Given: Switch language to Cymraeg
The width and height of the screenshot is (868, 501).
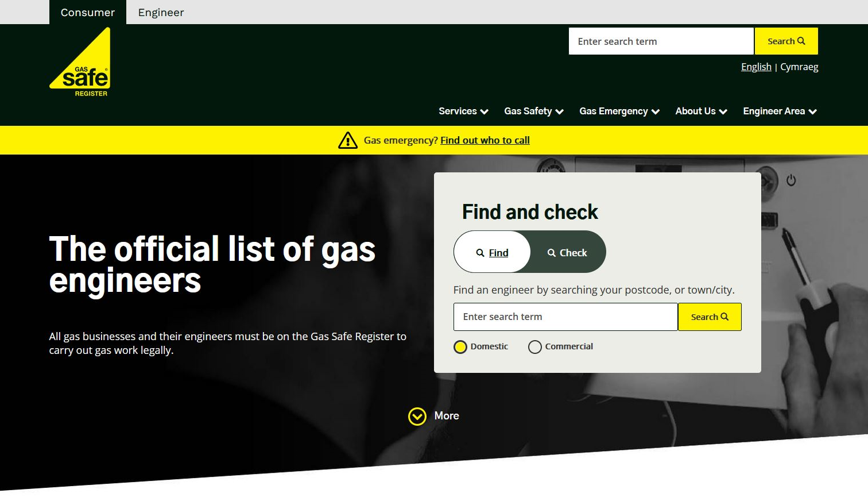Looking at the screenshot, I should coord(799,67).
